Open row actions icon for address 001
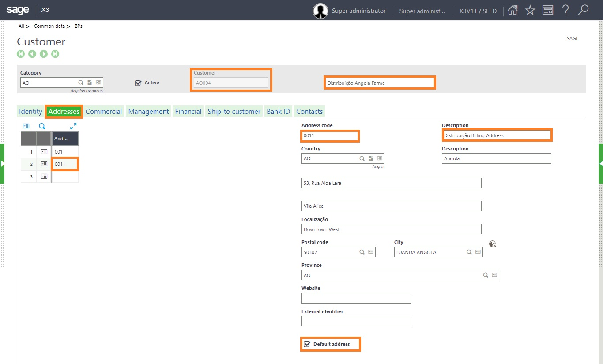This screenshot has width=603, height=364. 44,151
